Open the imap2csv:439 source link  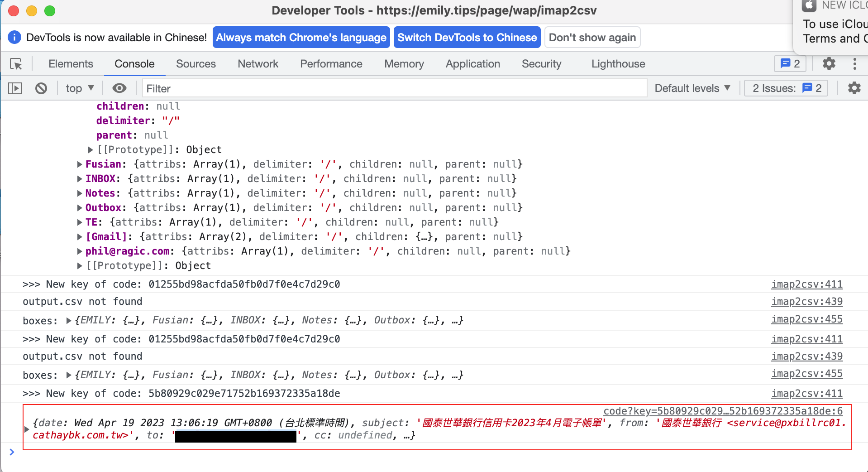tap(806, 302)
